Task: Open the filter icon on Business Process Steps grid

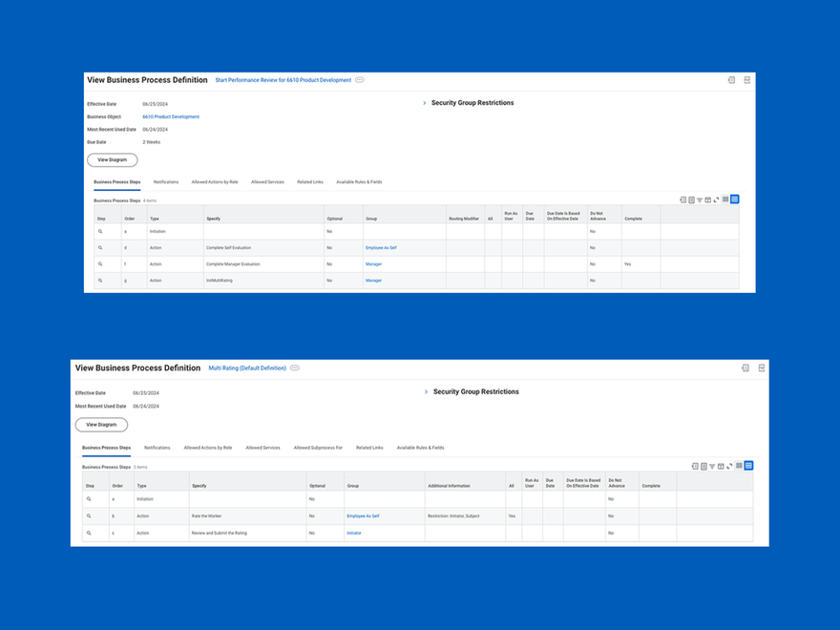Action: coord(700,199)
